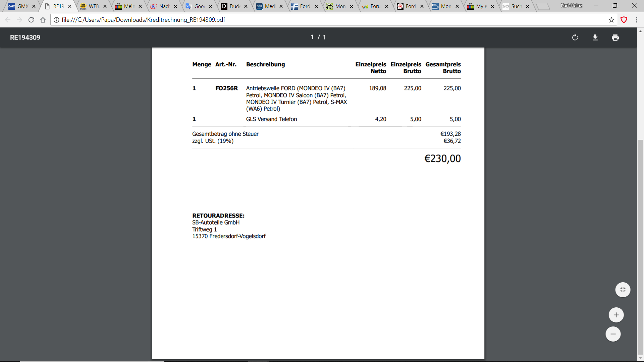Screen dimensions: 644x362
Task: Open Chrome three-dot menu
Action: pos(637,20)
